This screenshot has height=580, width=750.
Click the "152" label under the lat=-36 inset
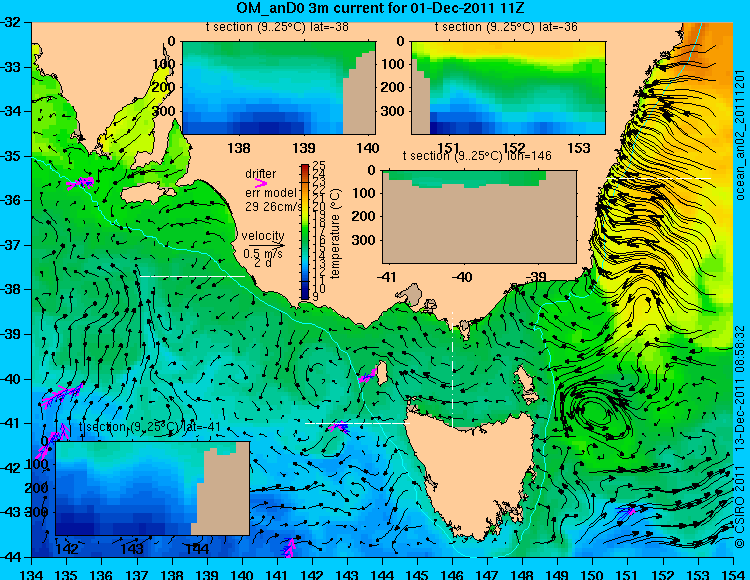click(514, 148)
